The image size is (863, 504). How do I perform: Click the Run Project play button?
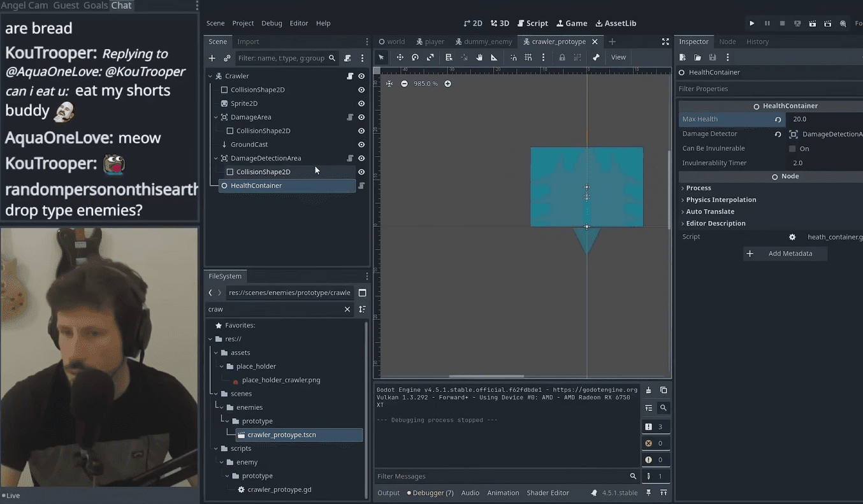click(x=752, y=24)
